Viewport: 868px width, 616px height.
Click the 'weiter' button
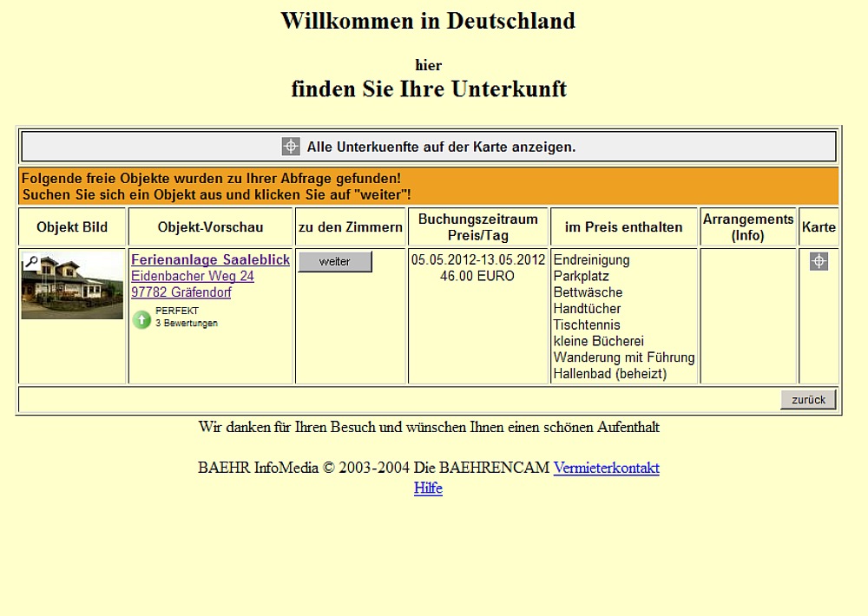[335, 262]
